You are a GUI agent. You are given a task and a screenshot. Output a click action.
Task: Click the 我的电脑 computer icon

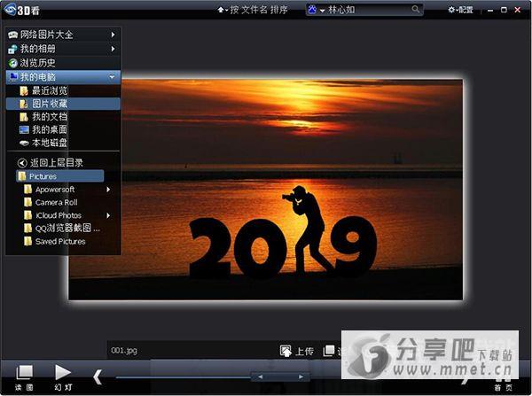13,77
